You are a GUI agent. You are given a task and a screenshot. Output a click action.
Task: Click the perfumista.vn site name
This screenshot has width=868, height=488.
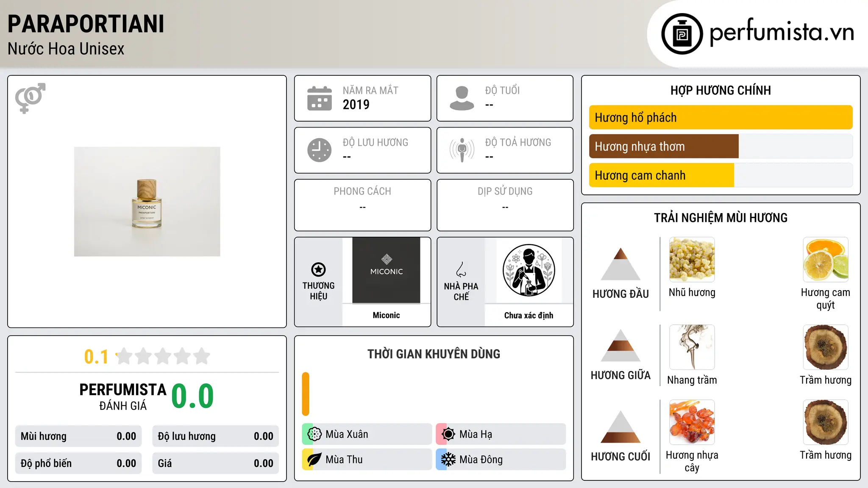[x=782, y=32]
